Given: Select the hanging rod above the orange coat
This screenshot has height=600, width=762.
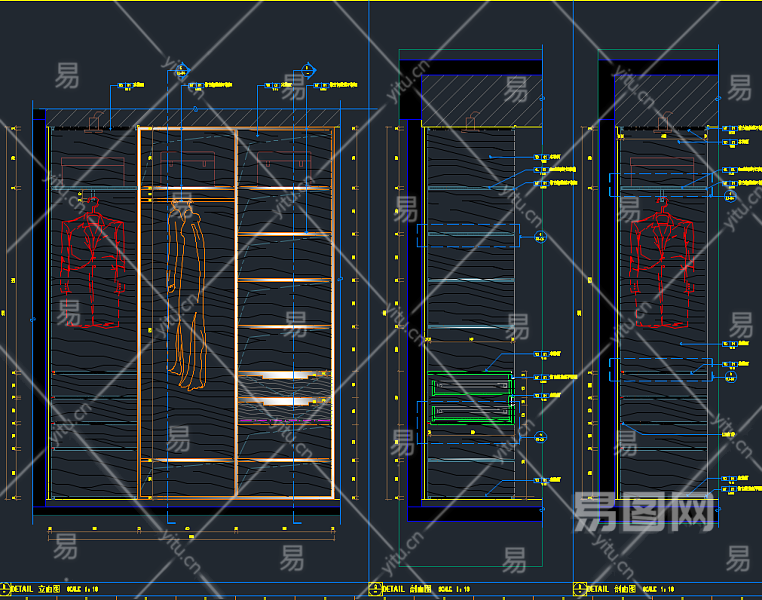Looking at the screenshot, I should [188, 199].
